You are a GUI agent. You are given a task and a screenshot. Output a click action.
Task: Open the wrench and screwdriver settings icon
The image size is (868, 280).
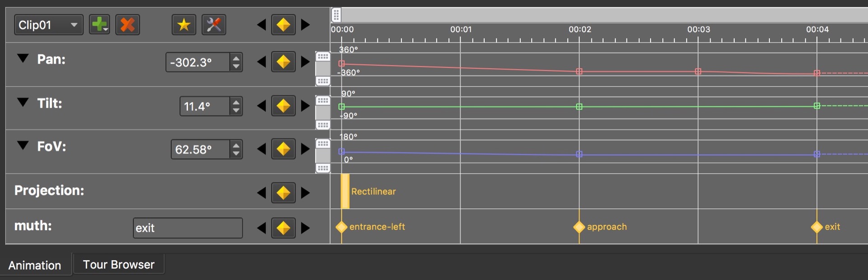click(214, 25)
